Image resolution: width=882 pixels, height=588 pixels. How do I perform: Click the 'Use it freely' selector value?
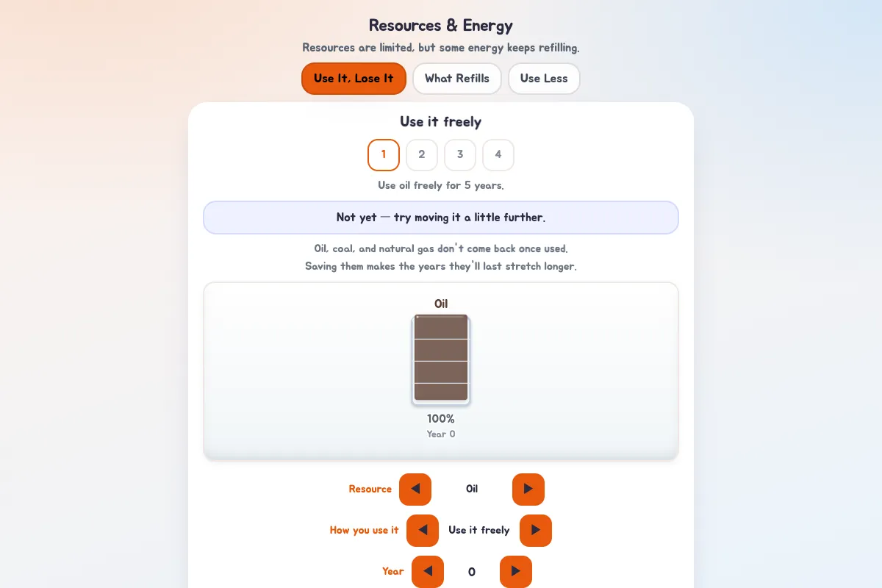(x=479, y=531)
